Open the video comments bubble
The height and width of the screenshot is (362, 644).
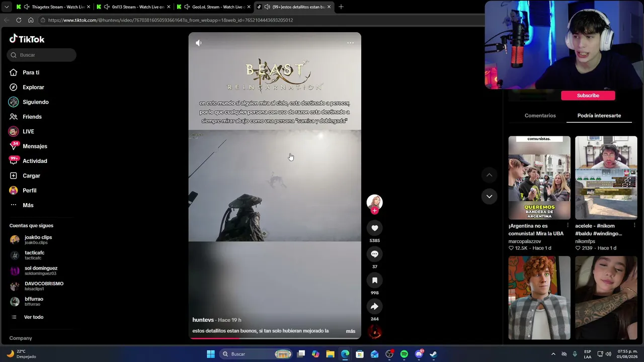point(374,254)
